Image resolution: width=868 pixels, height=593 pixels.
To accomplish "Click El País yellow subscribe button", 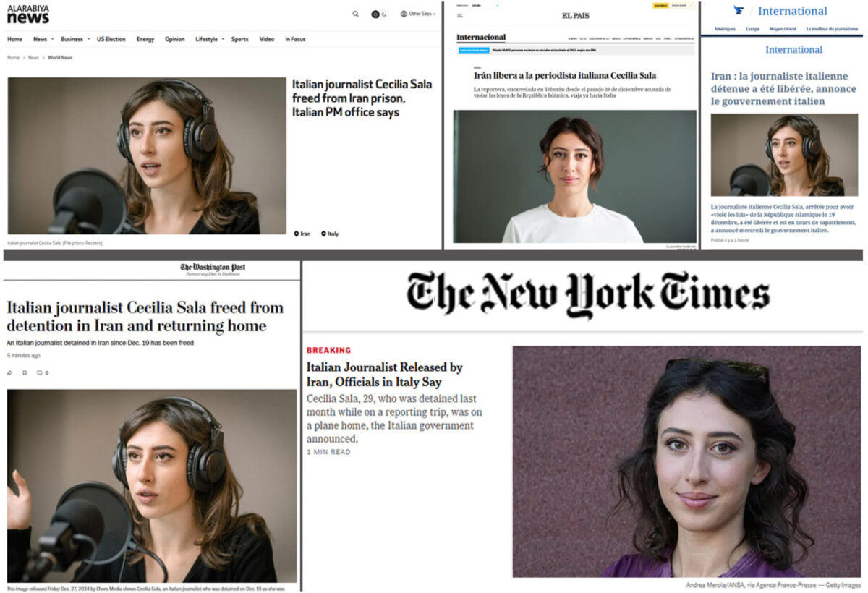I will [660, 5].
